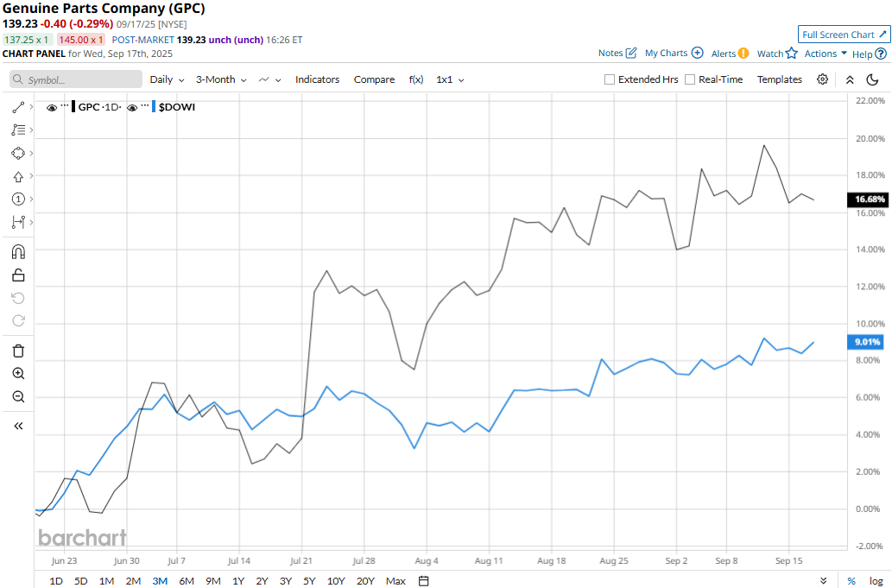This screenshot has height=588, width=892.
Task: Switch the range to 10Y
Action: click(336, 581)
